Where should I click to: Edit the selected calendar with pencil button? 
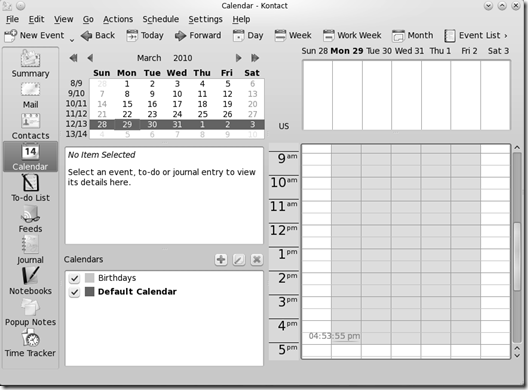click(x=239, y=260)
